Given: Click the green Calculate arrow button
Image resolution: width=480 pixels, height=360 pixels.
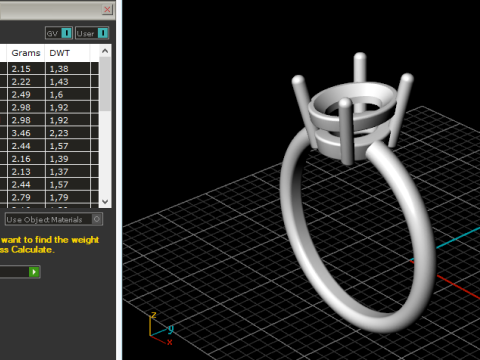Looking at the screenshot, I should pos(34,272).
